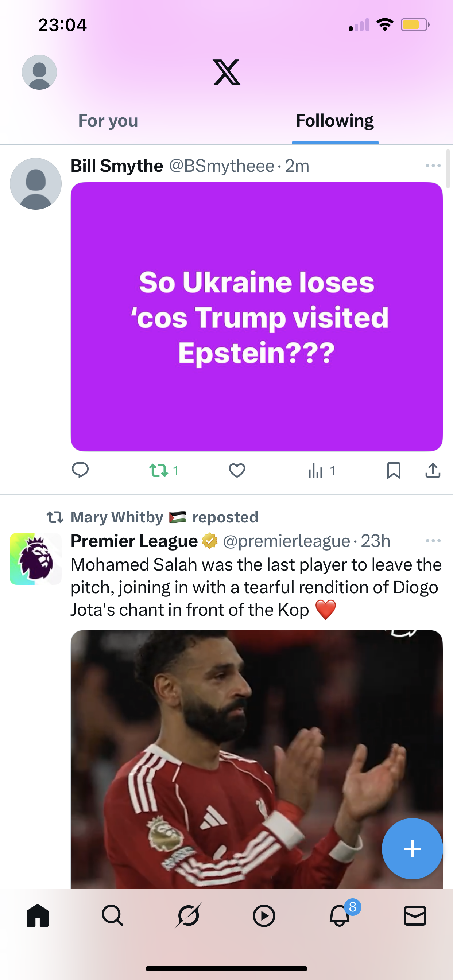The width and height of the screenshot is (453, 980).
Task: Open the Search magnifier icon
Action: point(113,915)
